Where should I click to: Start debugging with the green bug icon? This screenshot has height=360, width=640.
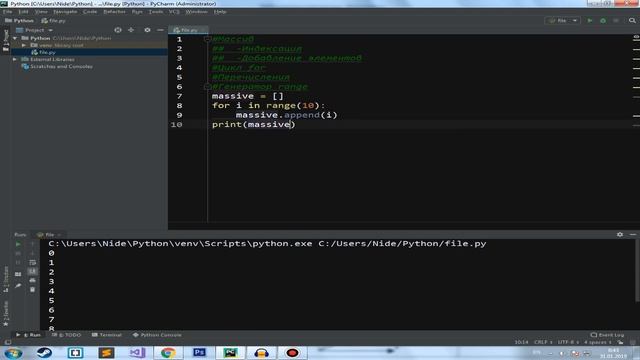(603, 20)
